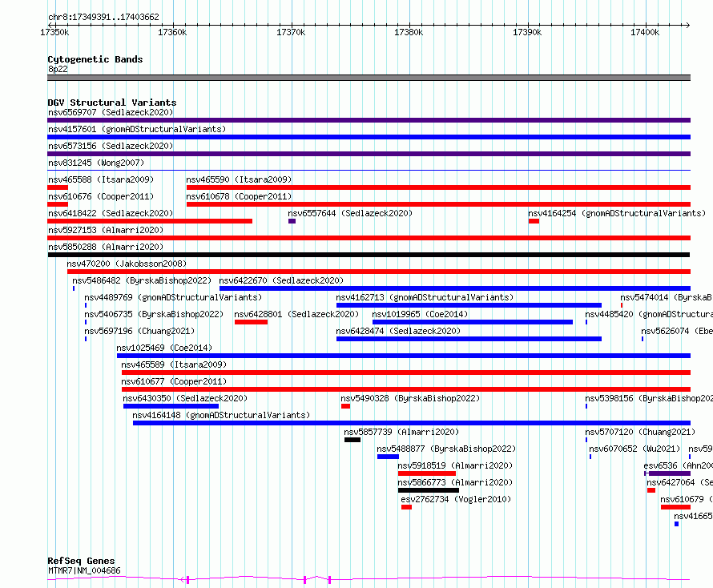Click the MTMR7|NM_004686 gene label
The width and height of the screenshot is (713, 588).
(84, 570)
